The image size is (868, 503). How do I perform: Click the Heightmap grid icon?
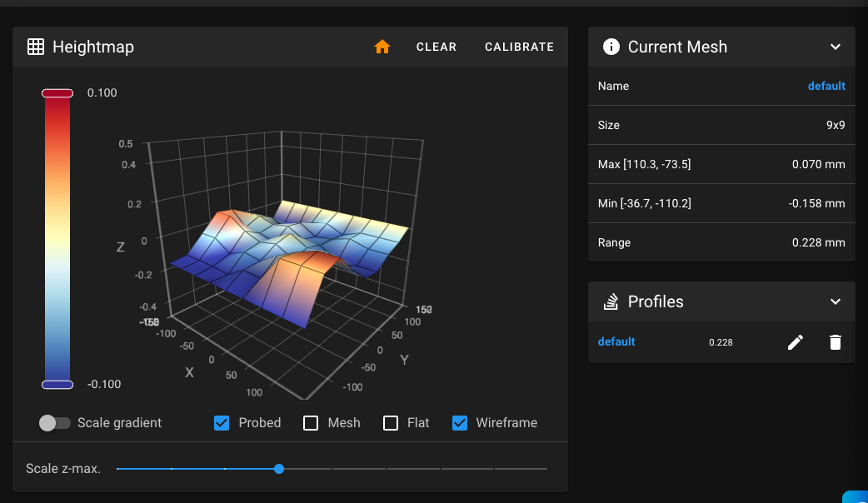(36, 47)
